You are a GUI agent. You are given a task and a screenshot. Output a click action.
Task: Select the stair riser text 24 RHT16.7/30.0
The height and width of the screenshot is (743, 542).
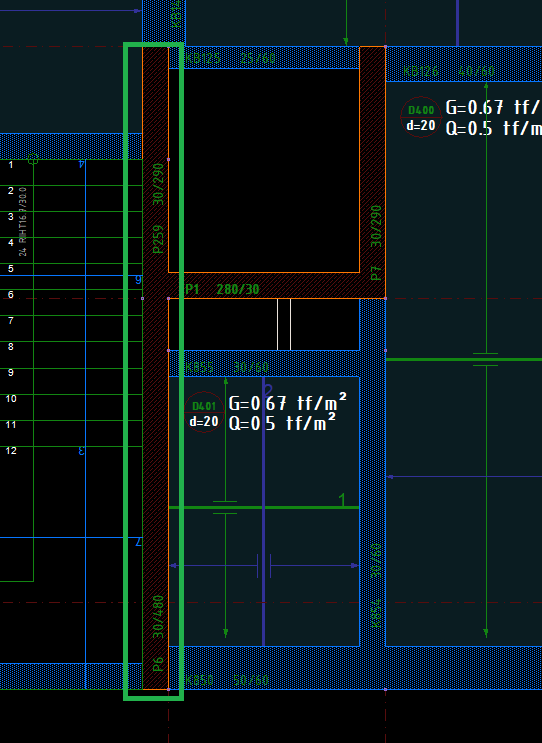coord(23,221)
